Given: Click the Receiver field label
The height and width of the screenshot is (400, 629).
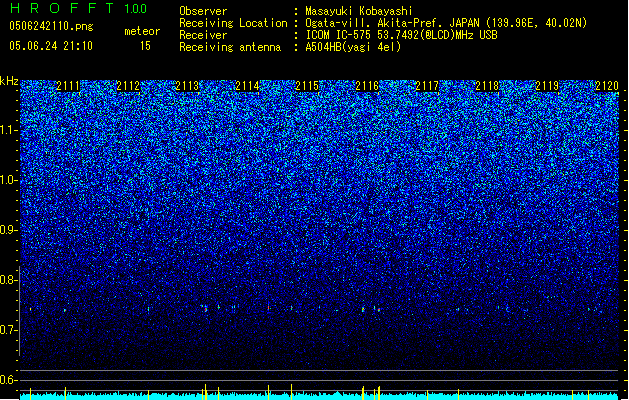Looking at the screenshot, I should tap(203, 35).
